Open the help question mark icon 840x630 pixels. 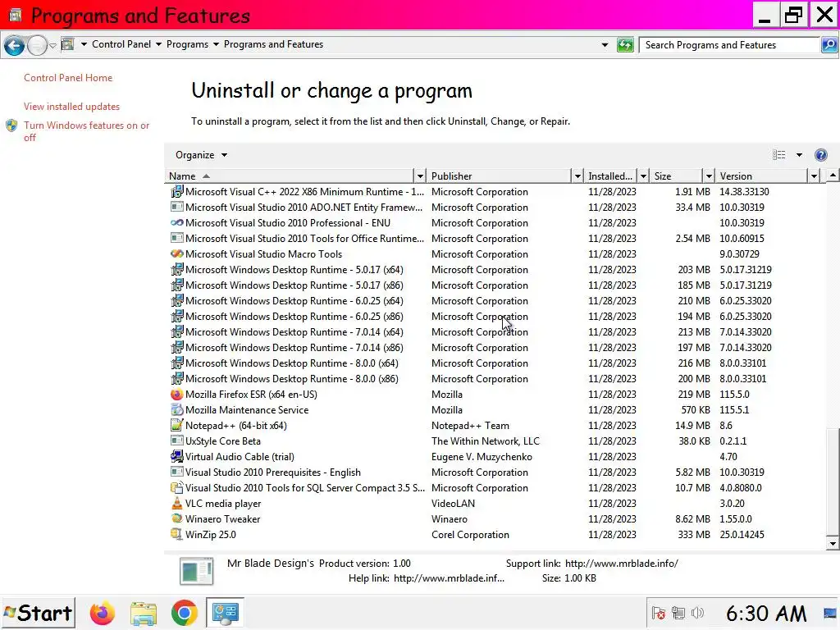[x=820, y=155]
